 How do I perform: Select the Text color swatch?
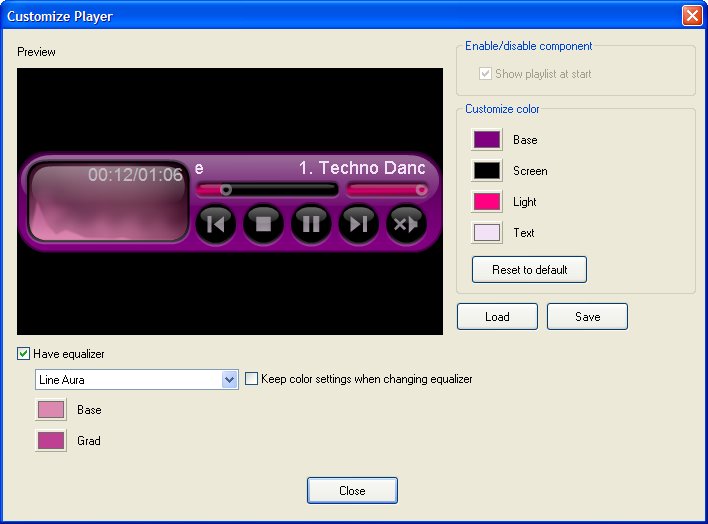pyautogui.click(x=487, y=233)
